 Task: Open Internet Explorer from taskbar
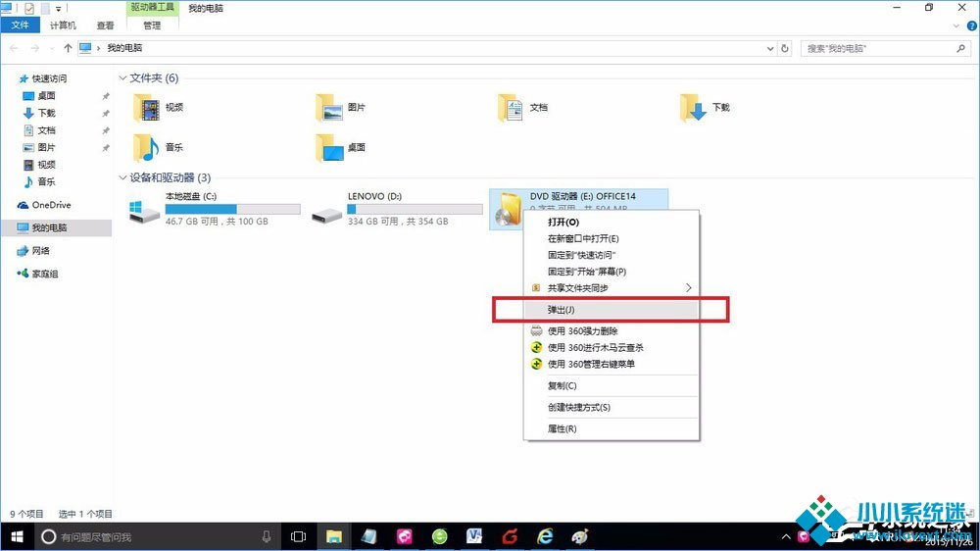pos(545,536)
